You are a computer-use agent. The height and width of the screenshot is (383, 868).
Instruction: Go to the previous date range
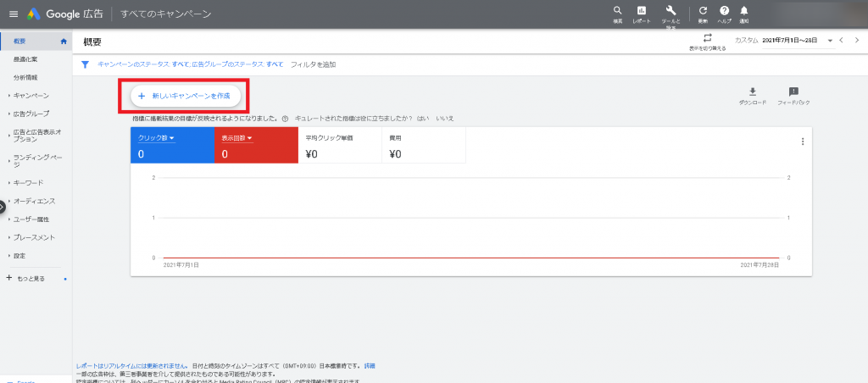[x=841, y=41]
